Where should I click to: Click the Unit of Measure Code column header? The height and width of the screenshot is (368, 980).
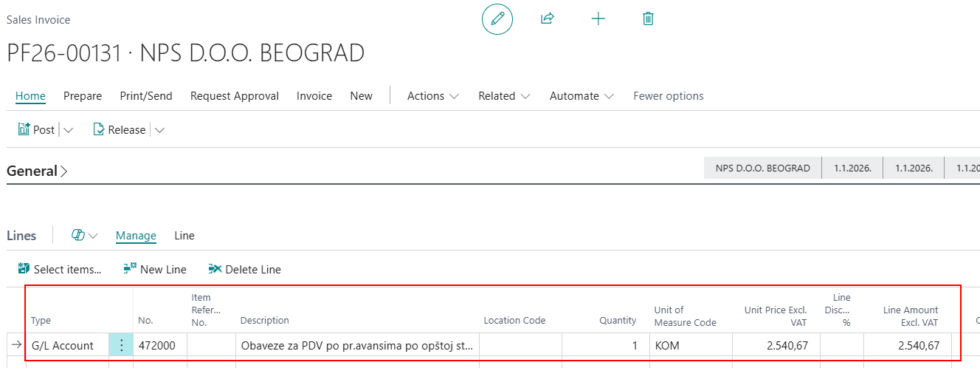pyautogui.click(x=686, y=316)
